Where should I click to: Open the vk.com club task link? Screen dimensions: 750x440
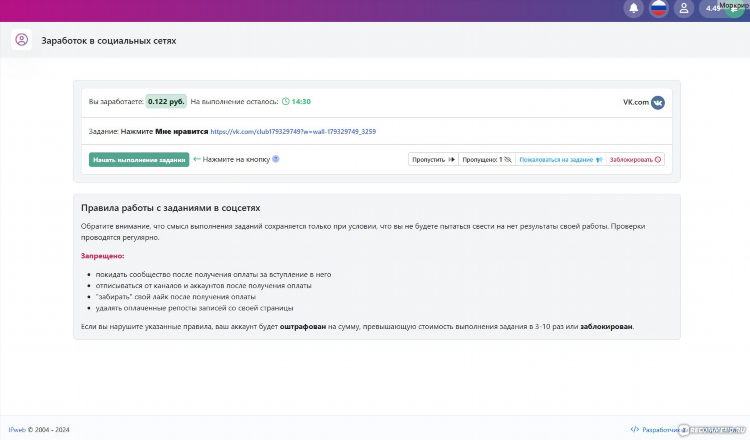pyautogui.click(x=293, y=132)
